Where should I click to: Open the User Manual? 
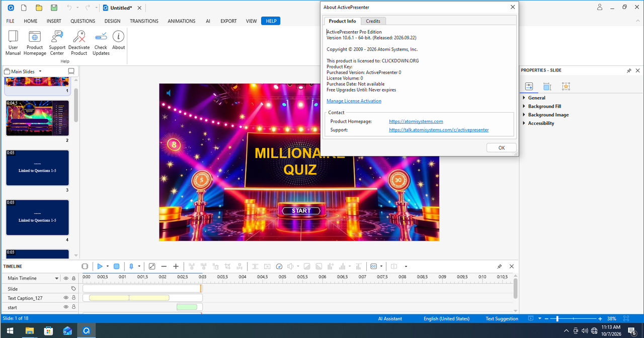tap(13, 42)
